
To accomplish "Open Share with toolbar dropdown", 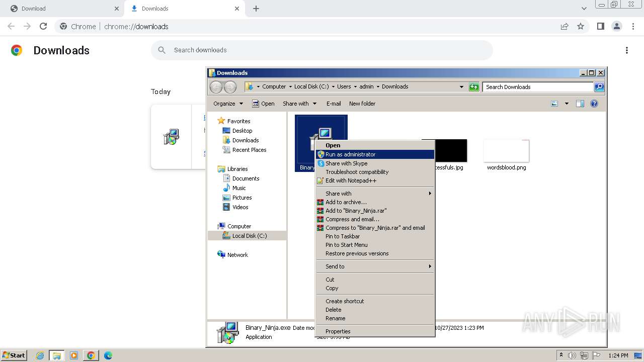I will 299,104.
